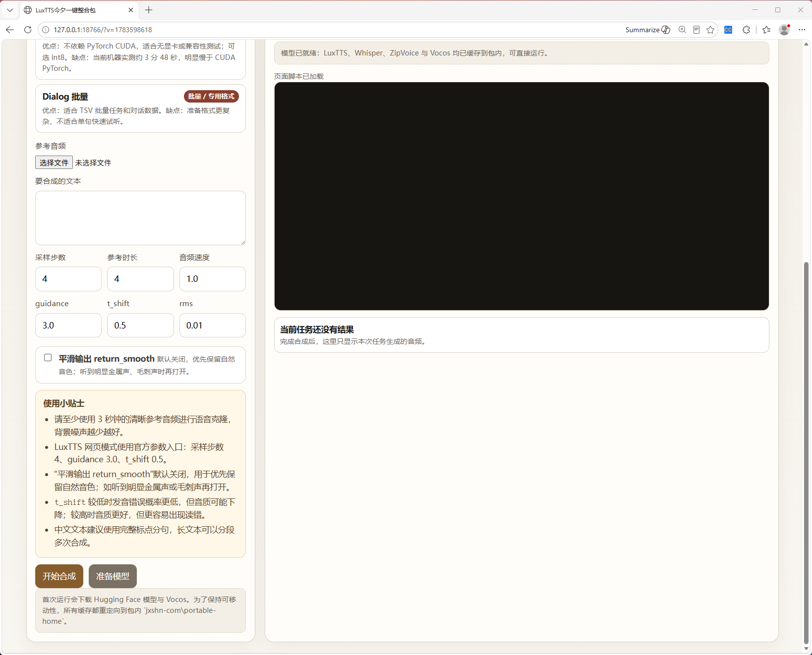
Task: Open the blue CC extension icon
Action: 728,30
